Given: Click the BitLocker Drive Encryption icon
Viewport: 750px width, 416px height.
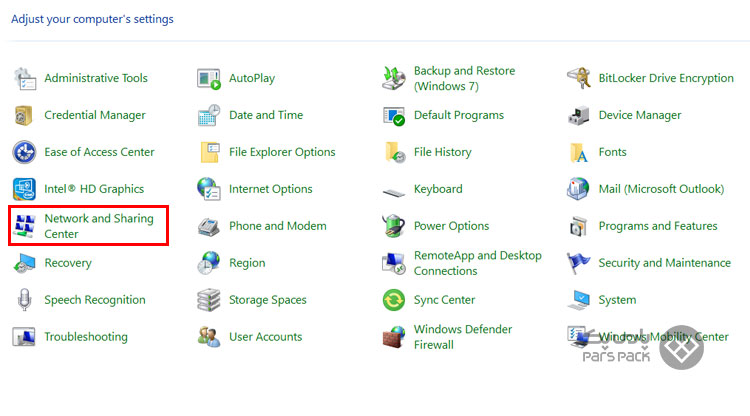Looking at the screenshot, I should click(x=578, y=78).
